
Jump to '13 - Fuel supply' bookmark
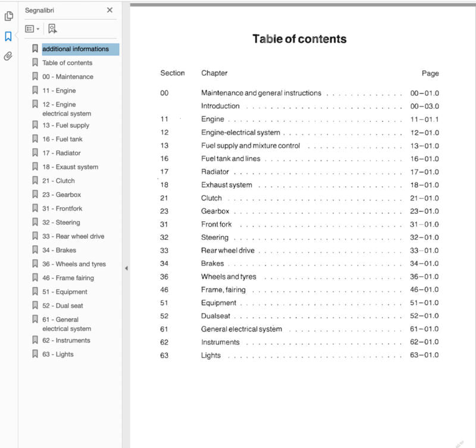click(x=65, y=125)
